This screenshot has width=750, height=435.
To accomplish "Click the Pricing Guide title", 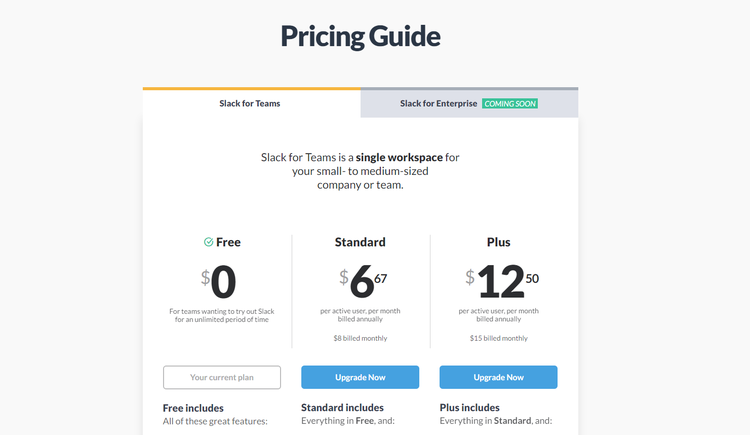I will 360,36.
